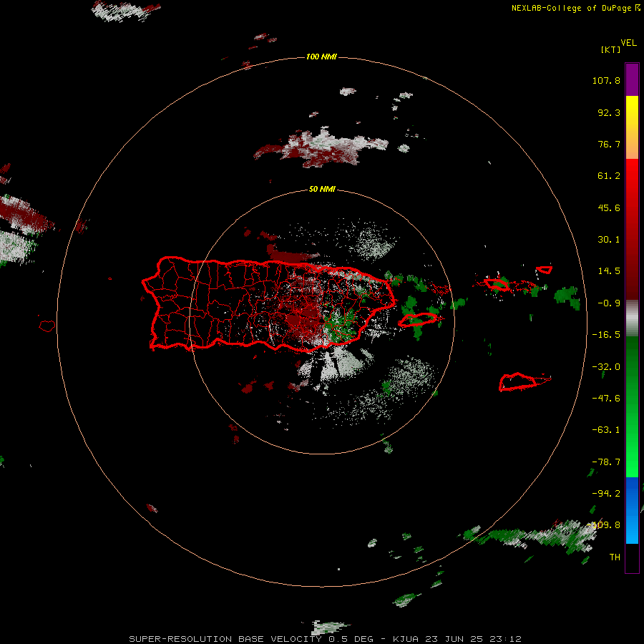Click the '100 NMI' range ring label

click(x=321, y=57)
